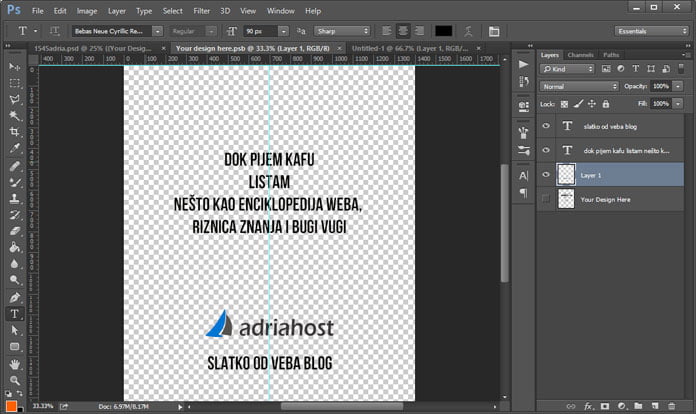Link layers icon in Layers panel

pos(571,406)
